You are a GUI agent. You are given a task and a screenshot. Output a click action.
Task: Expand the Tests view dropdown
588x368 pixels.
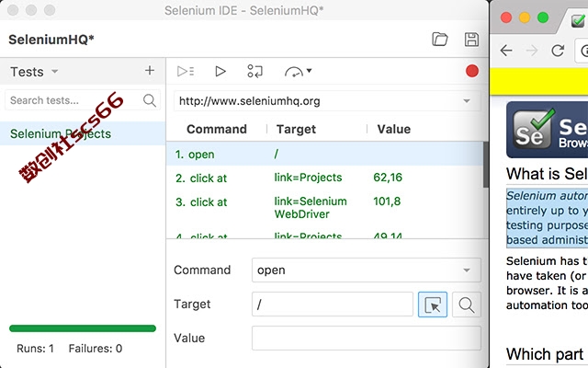pyautogui.click(x=55, y=72)
